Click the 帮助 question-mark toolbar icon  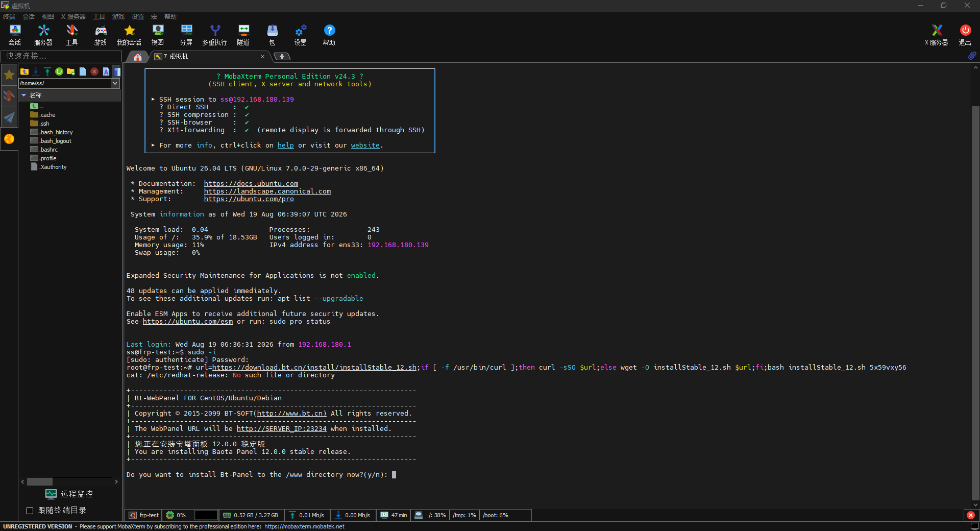(x=329, y=35)
